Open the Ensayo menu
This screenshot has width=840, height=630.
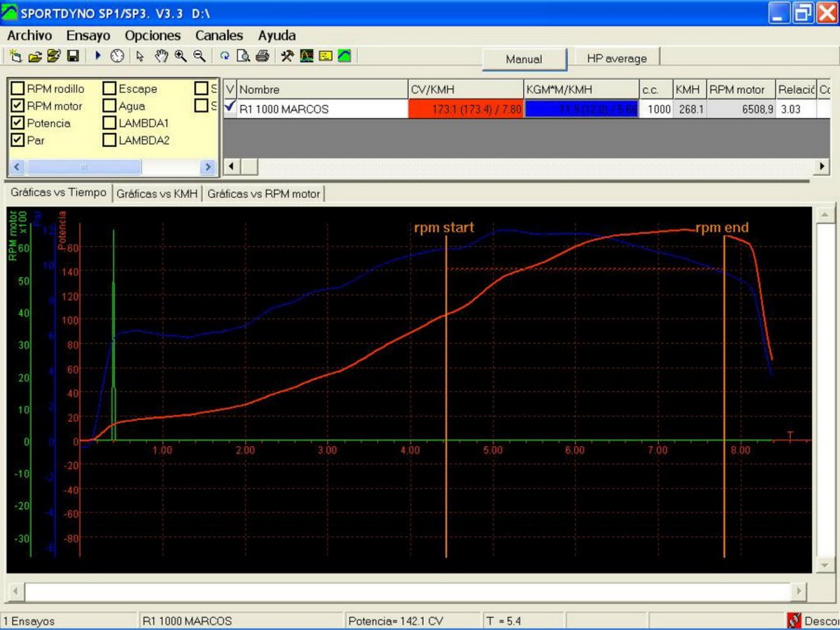88,36
